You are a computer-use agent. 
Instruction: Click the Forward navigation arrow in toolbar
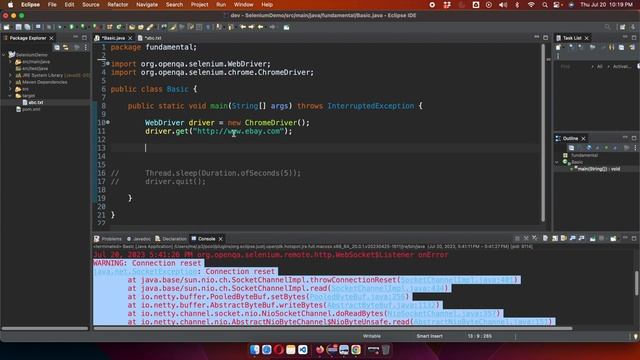click(x=273, y=27)
